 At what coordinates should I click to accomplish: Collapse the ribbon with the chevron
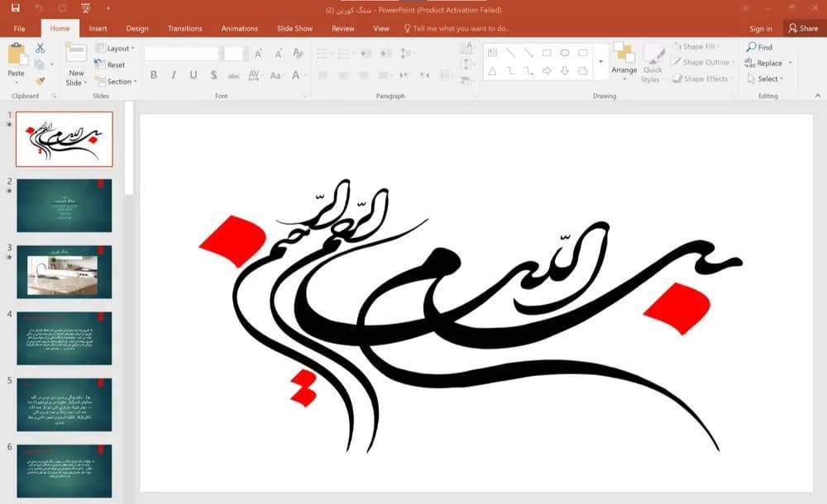pyautogui.click(x=818, y=96)
